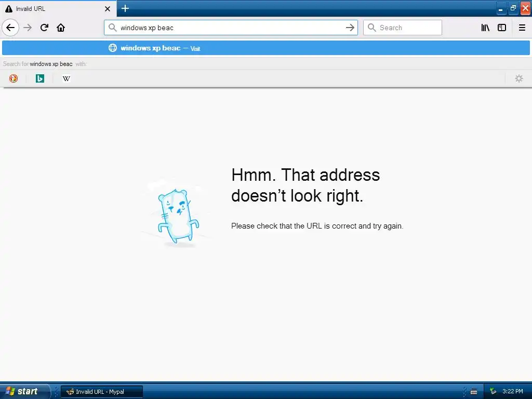This screenshot has height=399, width=532.
Task: Click the 'Hmm. That address' heading
Action: (305, 185)
